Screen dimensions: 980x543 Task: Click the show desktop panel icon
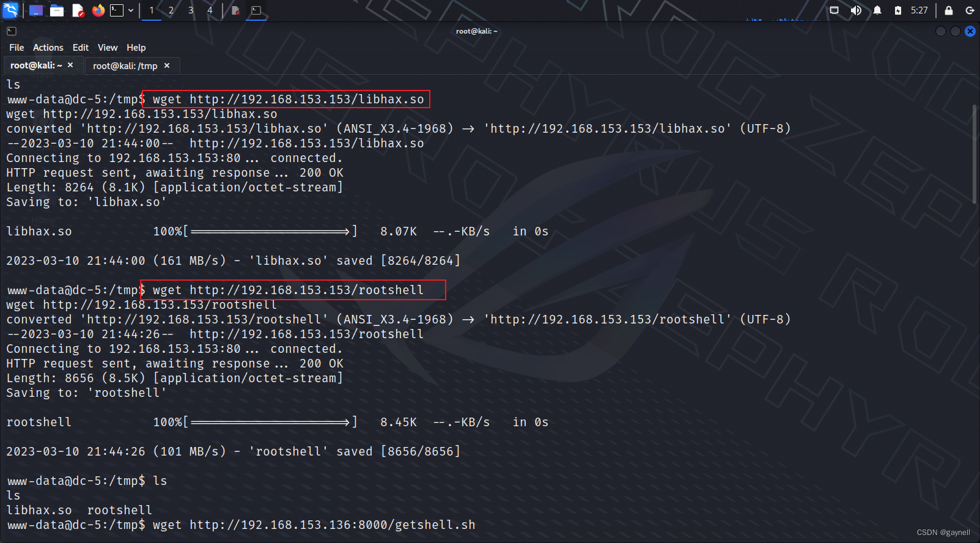36,10
